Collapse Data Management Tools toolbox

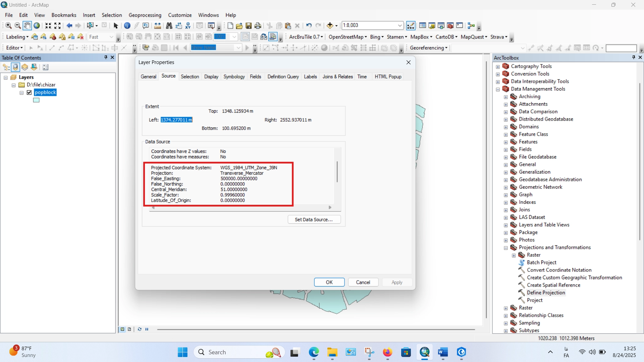point(498,89)
